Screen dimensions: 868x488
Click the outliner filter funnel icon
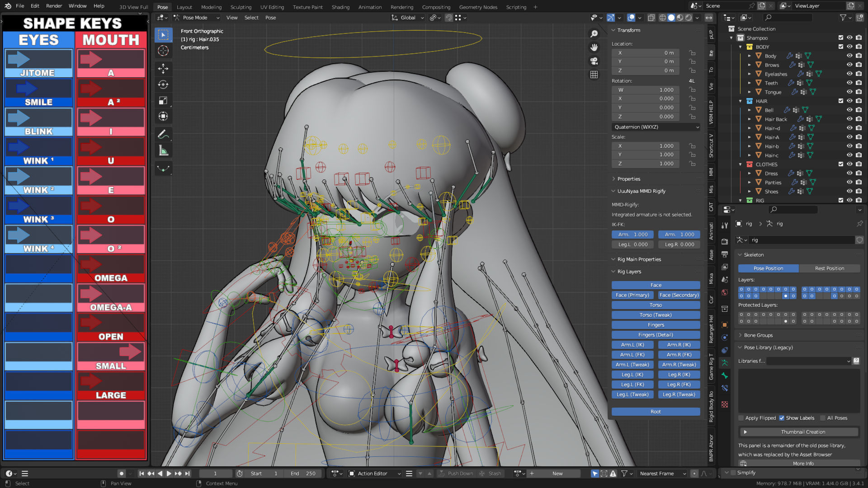[843, 18]
